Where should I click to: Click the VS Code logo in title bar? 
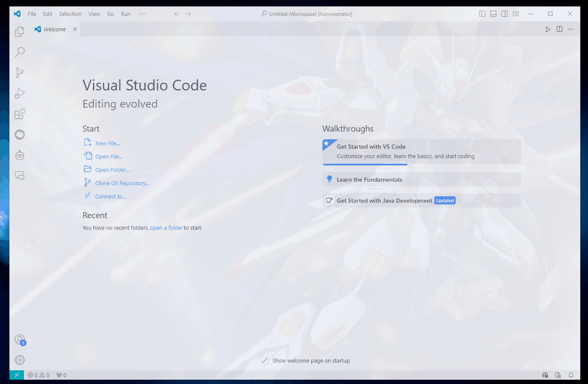pos(17,14)
